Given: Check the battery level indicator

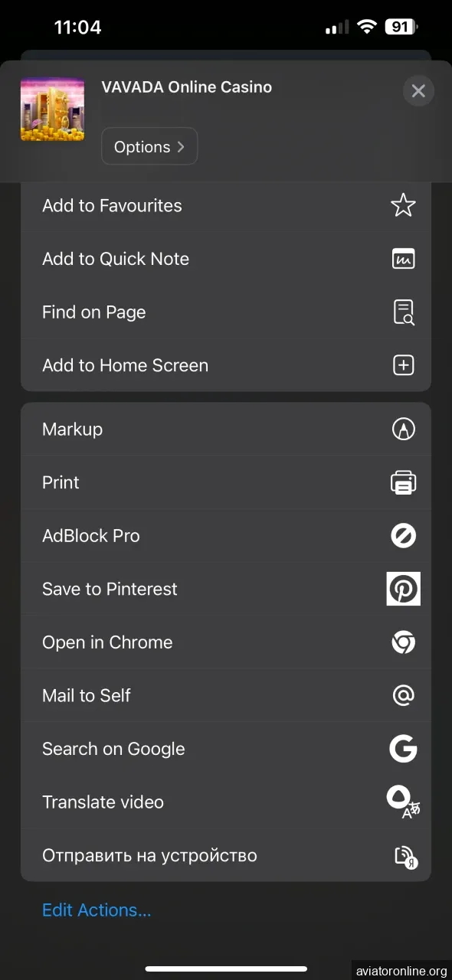Looking at the screenshot, I should pos(400,27).
